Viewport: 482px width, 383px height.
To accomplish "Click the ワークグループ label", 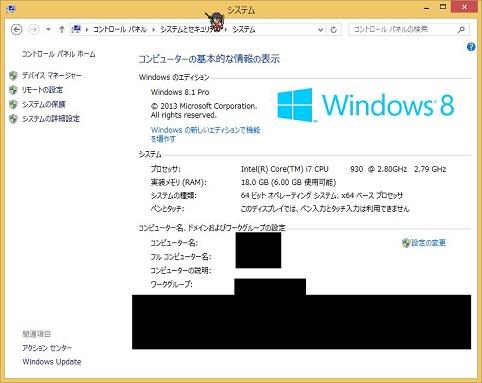I will (172, 284).
